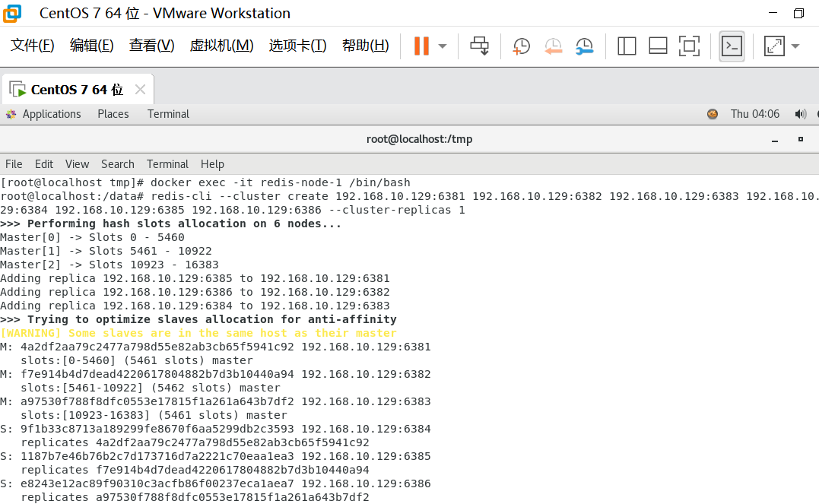
Task: Click slave node ID 9f1b33c8713a1892 line
Action: click(216, 429)
